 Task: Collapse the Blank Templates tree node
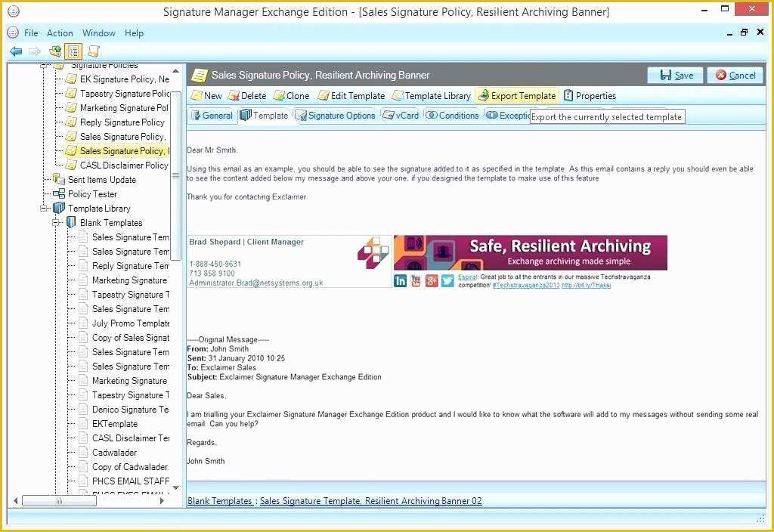(55, 223)
